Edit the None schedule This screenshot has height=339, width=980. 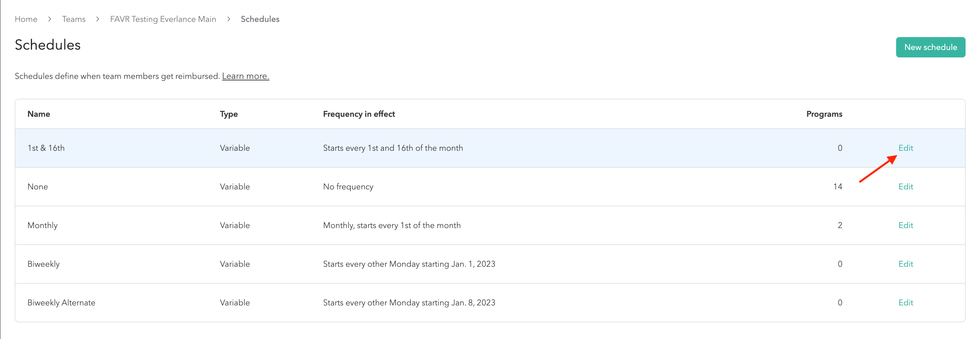[905, 186]
